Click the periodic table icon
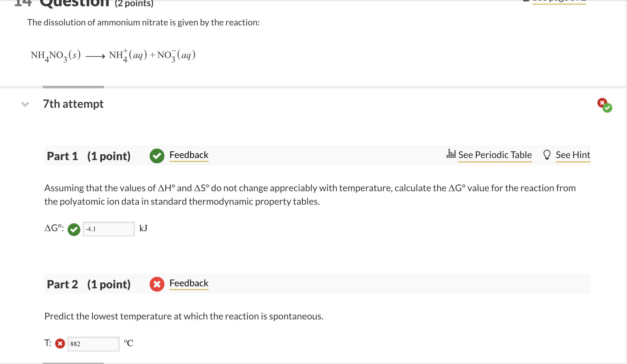 pyautogui.click(x=451, y=154)
